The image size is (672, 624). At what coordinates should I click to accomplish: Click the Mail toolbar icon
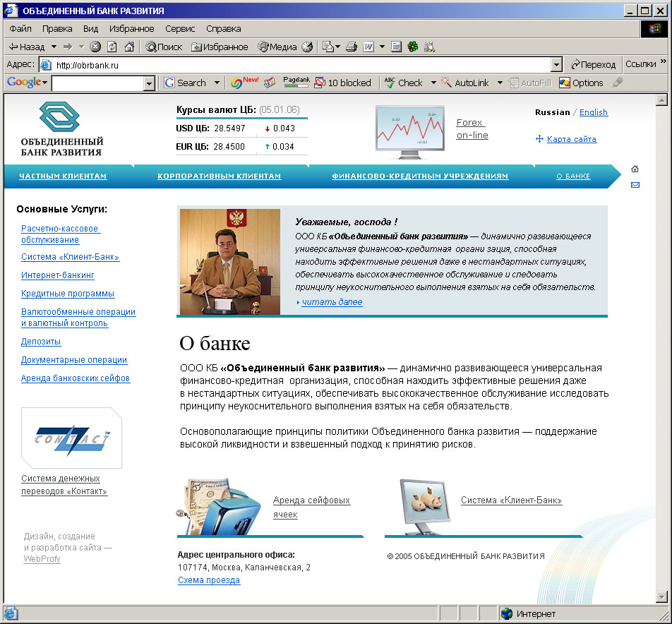[328, 47]
